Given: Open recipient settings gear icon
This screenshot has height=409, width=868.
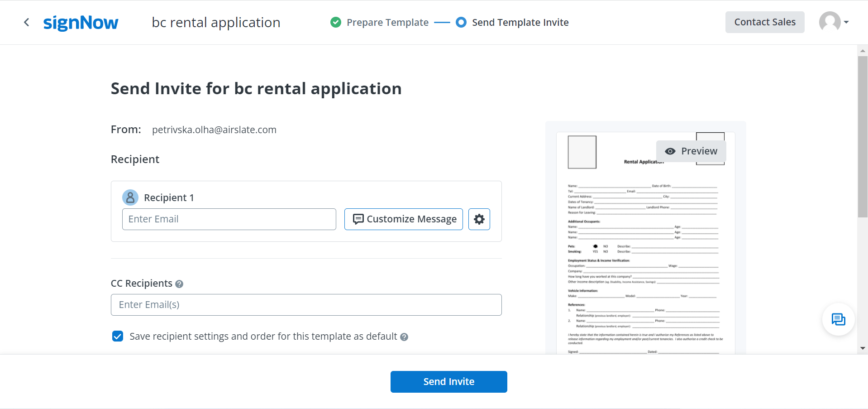Looking at the screenshot, I should tap(479, 219).
